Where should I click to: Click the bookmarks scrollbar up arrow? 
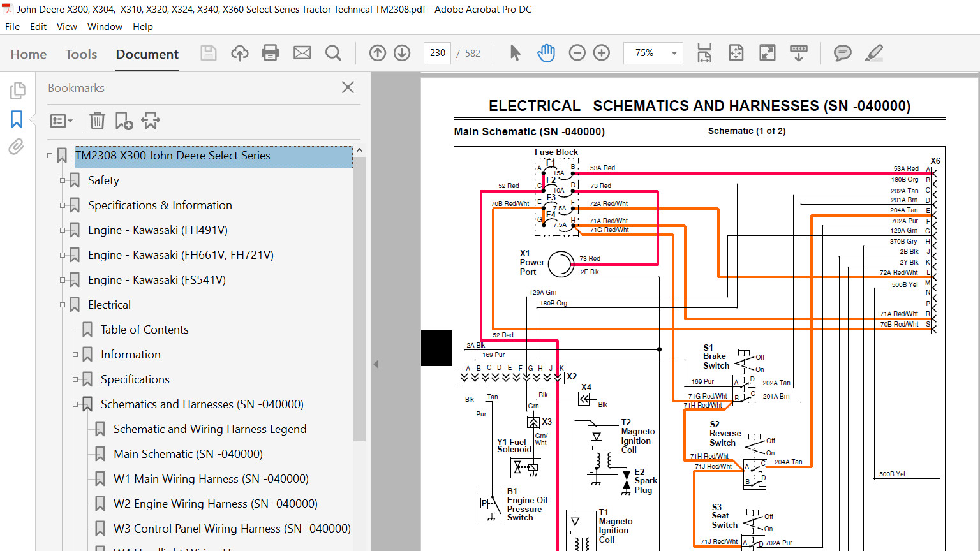point(359,151)
